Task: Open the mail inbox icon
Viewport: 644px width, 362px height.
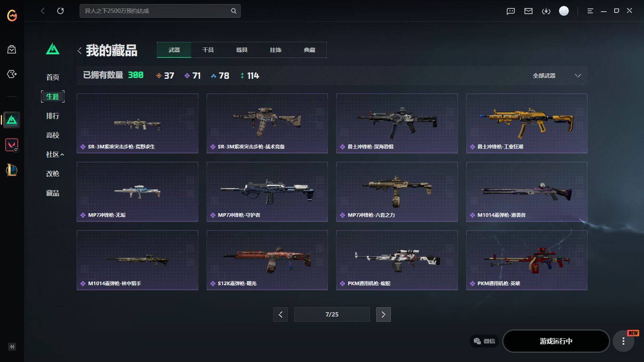Action: (x=528, y=11)
